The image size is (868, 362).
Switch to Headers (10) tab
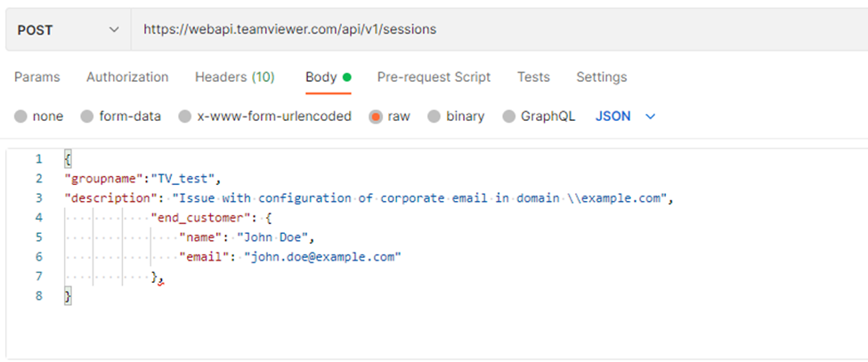pyautogui.click(x=235, y=77)
